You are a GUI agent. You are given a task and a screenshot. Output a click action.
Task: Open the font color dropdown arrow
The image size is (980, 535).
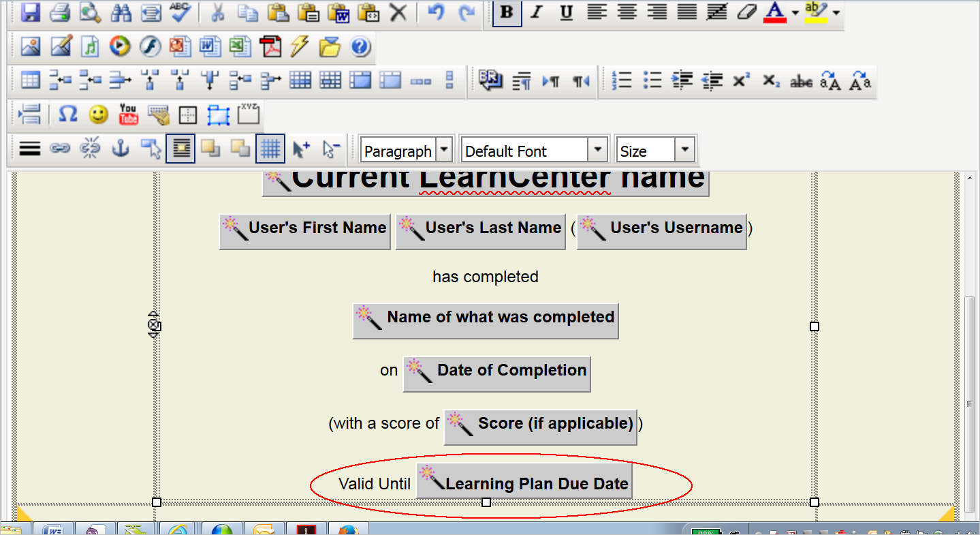[x=795, y=12]
